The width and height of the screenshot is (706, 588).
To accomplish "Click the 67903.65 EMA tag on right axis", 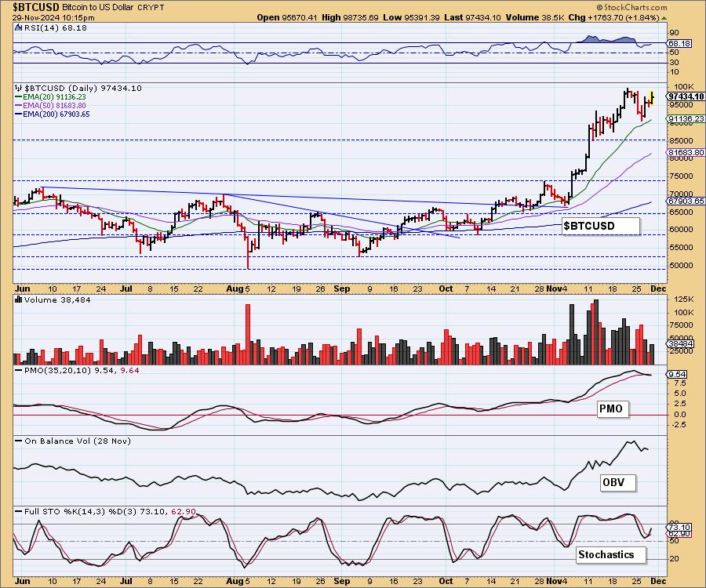I will [x=686, y=201].
